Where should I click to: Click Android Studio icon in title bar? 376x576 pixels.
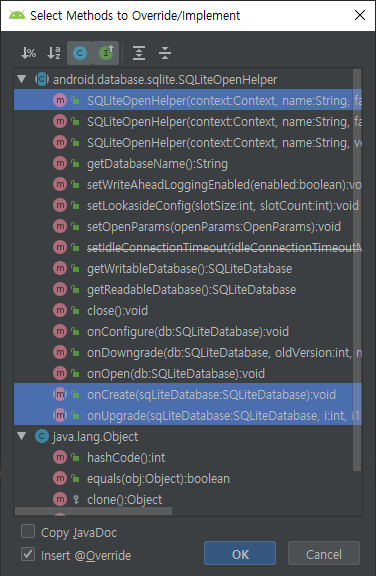pos(17,15)
